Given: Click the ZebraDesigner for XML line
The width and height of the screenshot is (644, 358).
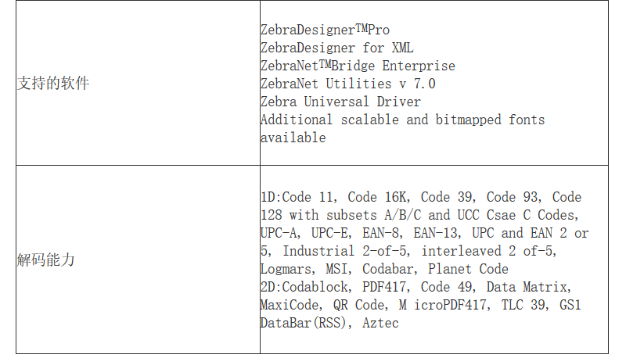Looking at the screenshot, I should pos(336,48).
